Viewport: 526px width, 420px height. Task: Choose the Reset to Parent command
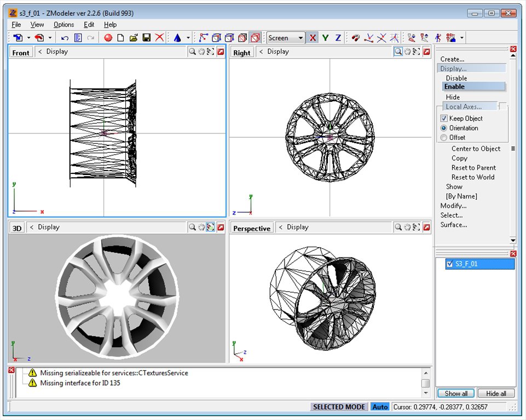473,167
